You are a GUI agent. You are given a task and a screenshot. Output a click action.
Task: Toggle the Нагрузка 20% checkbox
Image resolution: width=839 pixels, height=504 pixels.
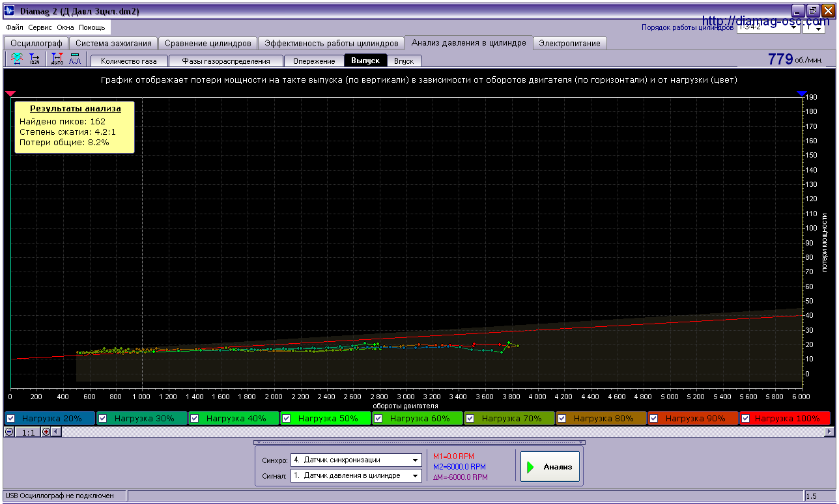pos(11,419)
